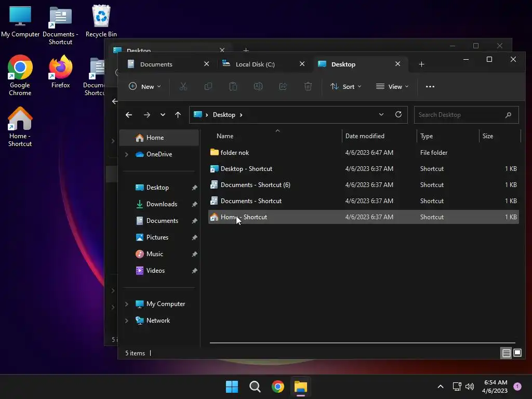Expand address bar history dropdown
Screen dimensions: 532x399
[x=381, y=114]
